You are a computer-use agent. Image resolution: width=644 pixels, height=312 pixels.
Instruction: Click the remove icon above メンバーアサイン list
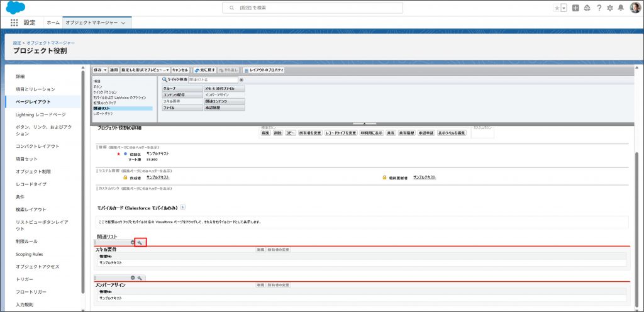[x=133, y=277]
